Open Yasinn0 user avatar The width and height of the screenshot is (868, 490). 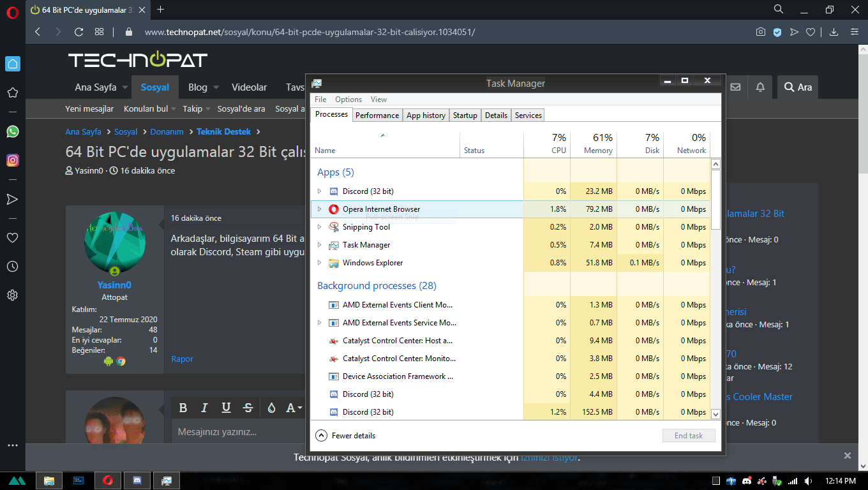pos(115,242)
